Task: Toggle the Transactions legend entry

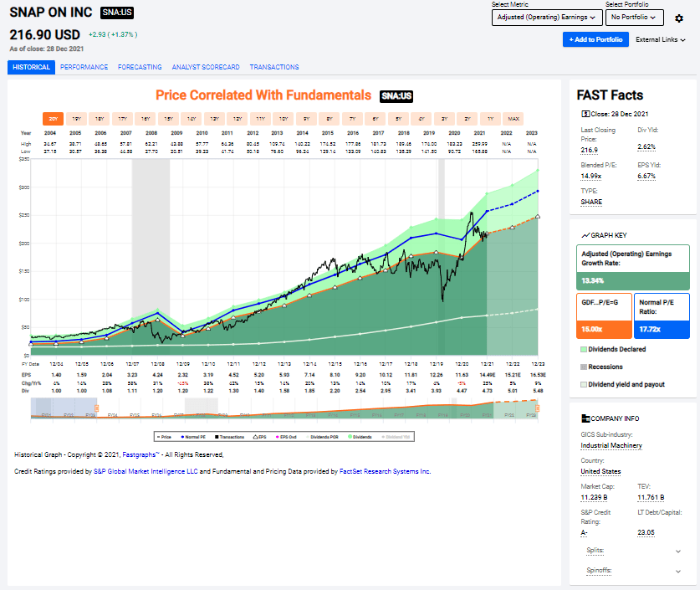Action: 229,437
